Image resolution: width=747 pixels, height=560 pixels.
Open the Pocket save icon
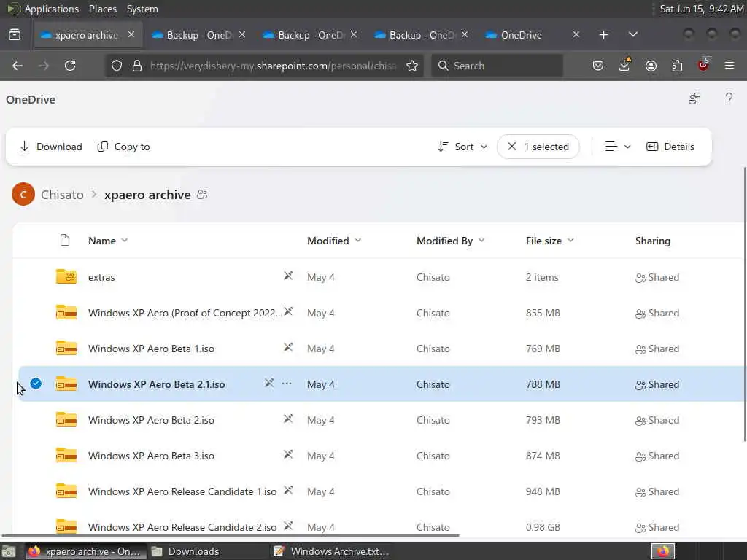tap(598, 66)
